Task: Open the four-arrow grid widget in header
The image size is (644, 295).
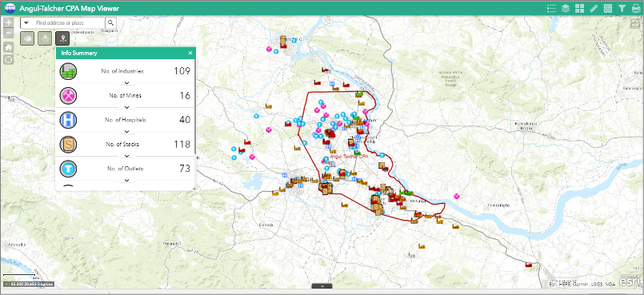Action: click(608, 8)
